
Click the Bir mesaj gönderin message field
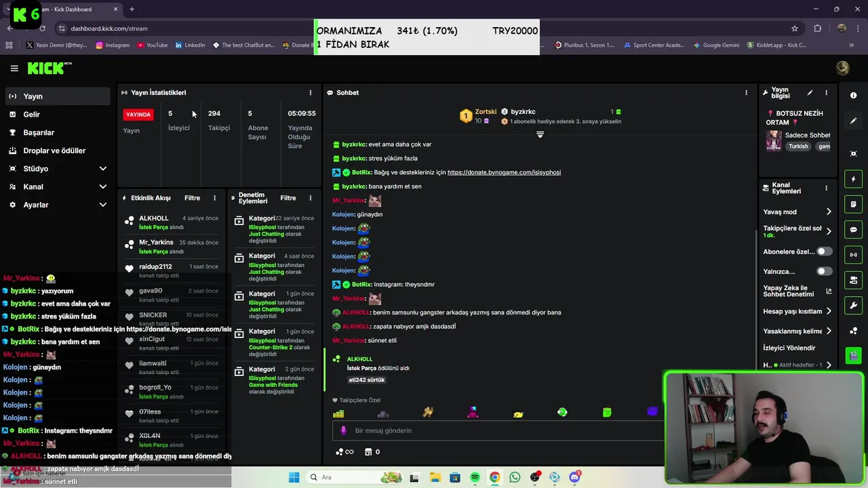pyautogui.click(x=498, y=430)
